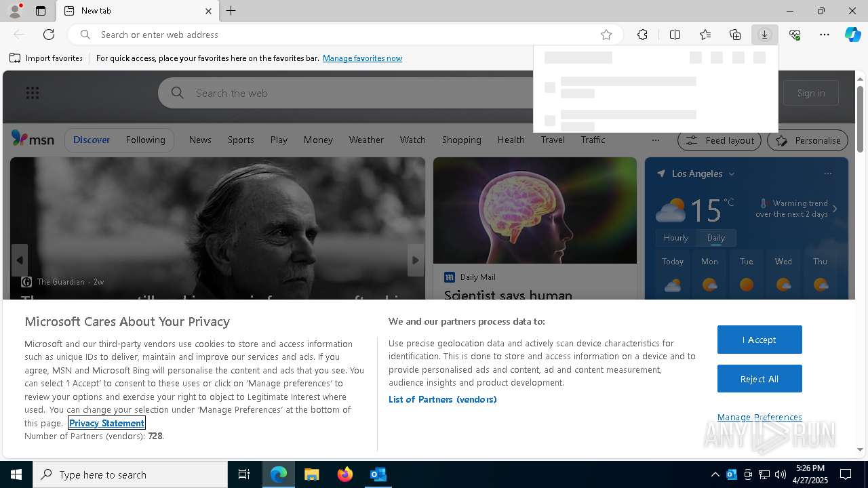Expand the Los Angeles location dropdown

click(x=732, y=174)
